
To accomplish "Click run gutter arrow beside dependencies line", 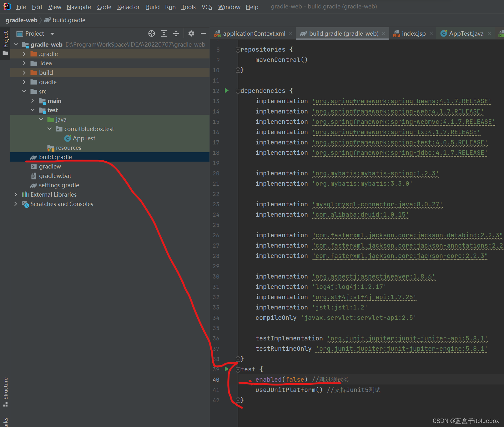I will pyautogui.click(x=227, y=91).
